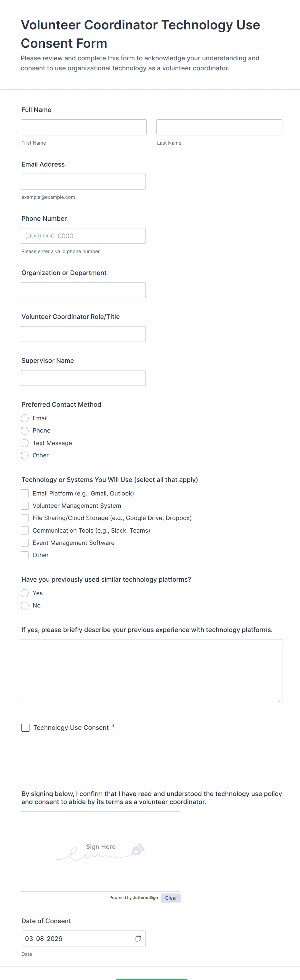Open the Date of Consent calendar icon
300x980 pixels.
tap(138, 939)
